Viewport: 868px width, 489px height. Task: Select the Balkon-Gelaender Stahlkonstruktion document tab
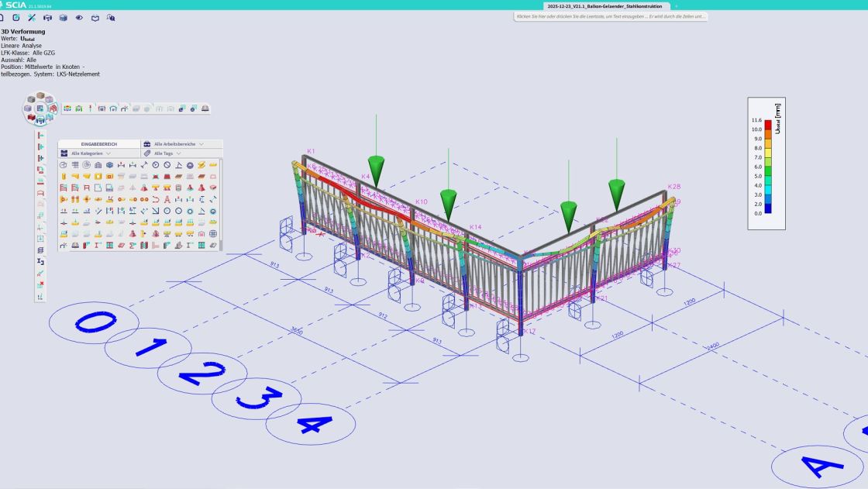604,5
